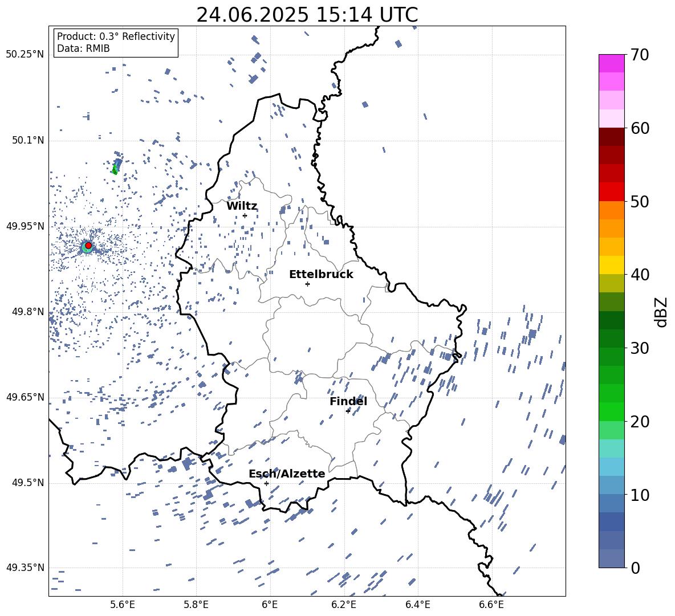This screenshot has width=675, height=616.
Task: Click the red radar location dot
Action: (88, 246)
